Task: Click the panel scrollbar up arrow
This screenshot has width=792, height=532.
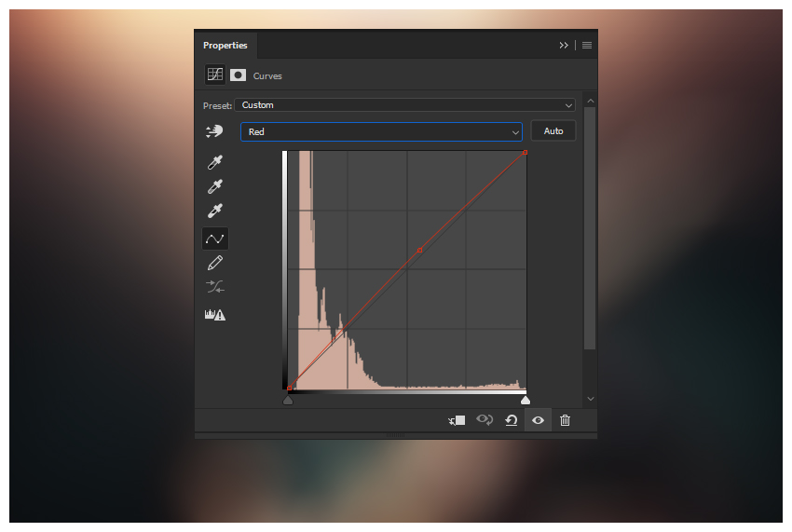Action: tap(590, 101)
